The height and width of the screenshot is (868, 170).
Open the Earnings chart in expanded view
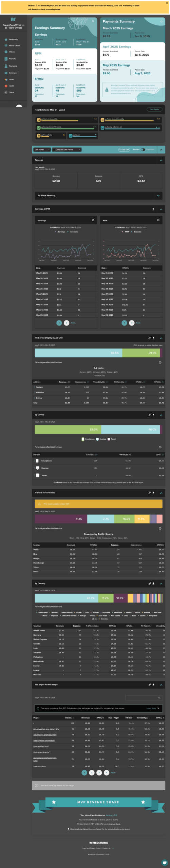93,220
